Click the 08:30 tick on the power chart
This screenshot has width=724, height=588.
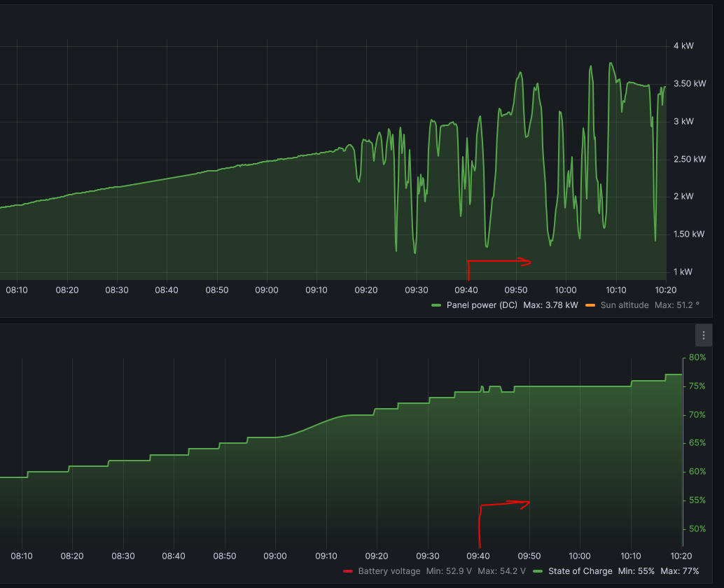coord(117,290)
